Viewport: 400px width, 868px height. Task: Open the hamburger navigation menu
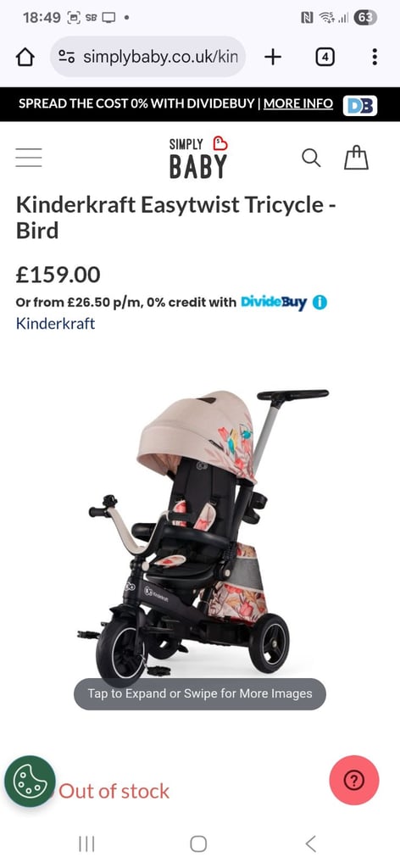[29, 158]
